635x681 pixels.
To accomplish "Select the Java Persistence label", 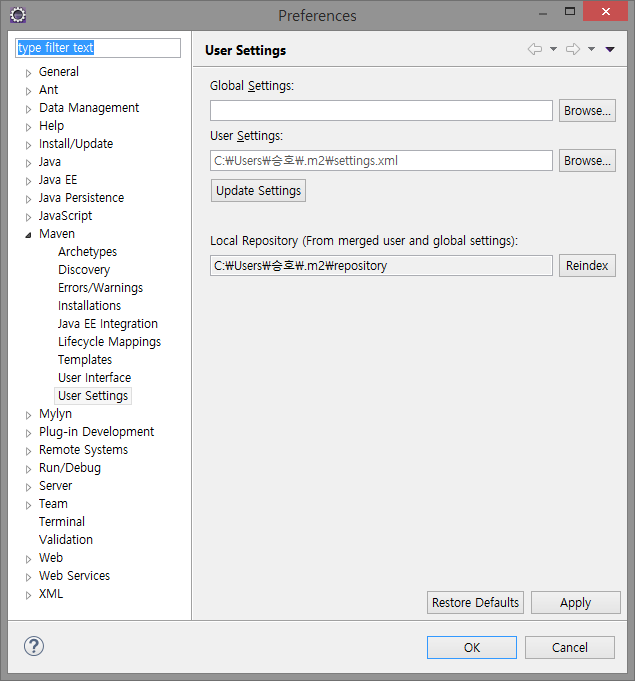I will (81, 198).
